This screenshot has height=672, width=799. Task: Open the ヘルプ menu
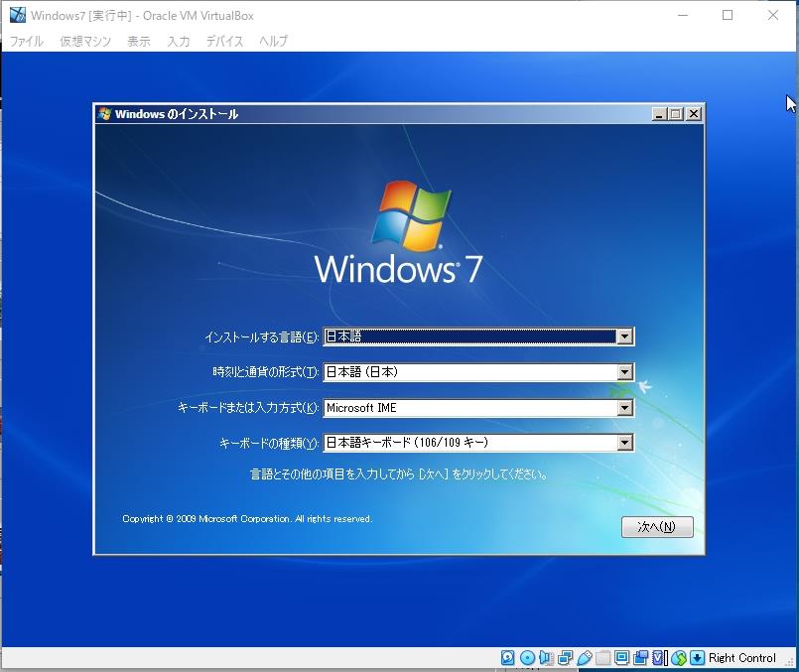pyautogui.click(x=273, y=41)
